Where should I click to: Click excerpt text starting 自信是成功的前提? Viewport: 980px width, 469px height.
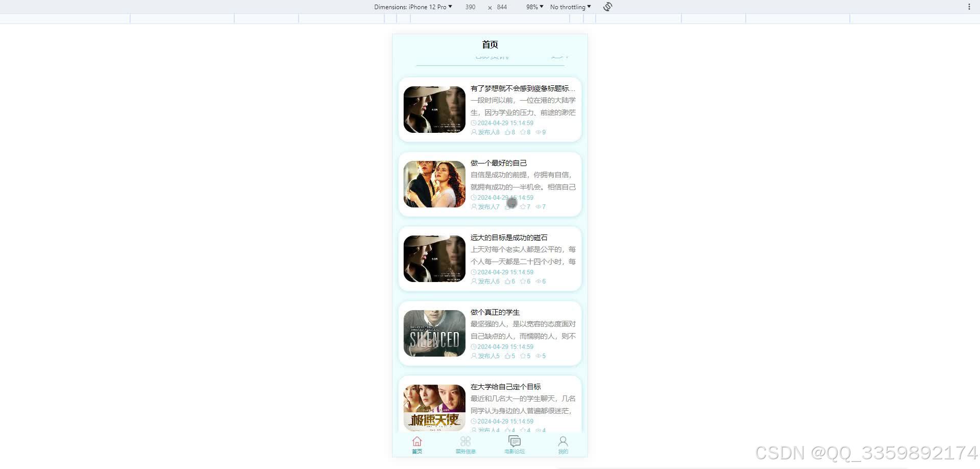tap(523, 181)
